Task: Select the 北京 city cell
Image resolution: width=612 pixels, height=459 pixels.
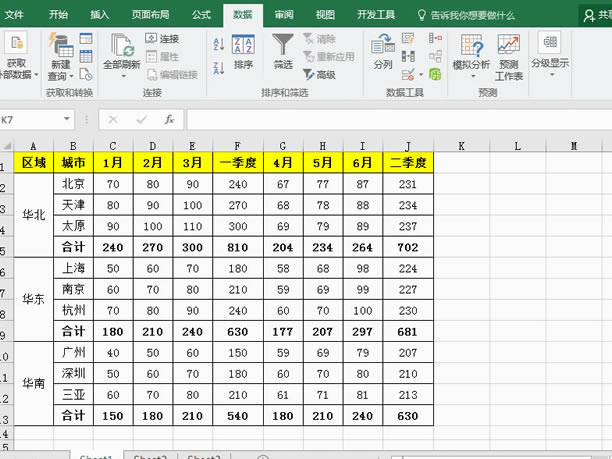Action: (x=73, y=184)
